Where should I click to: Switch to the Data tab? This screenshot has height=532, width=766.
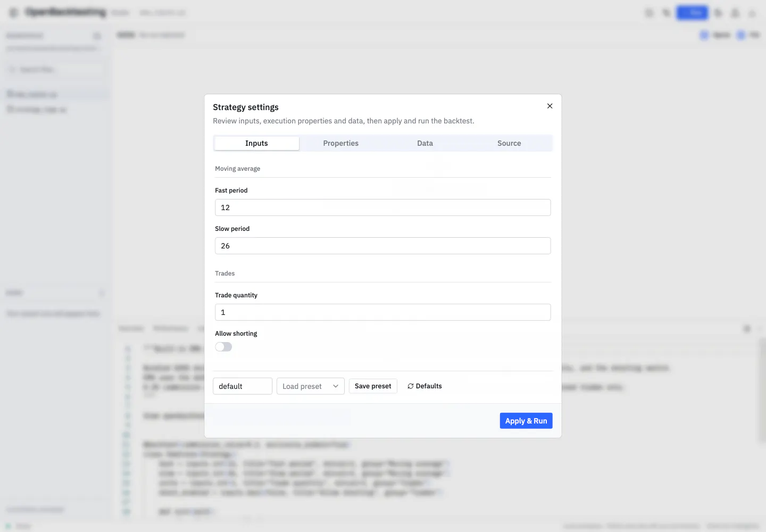pos(425,143)
